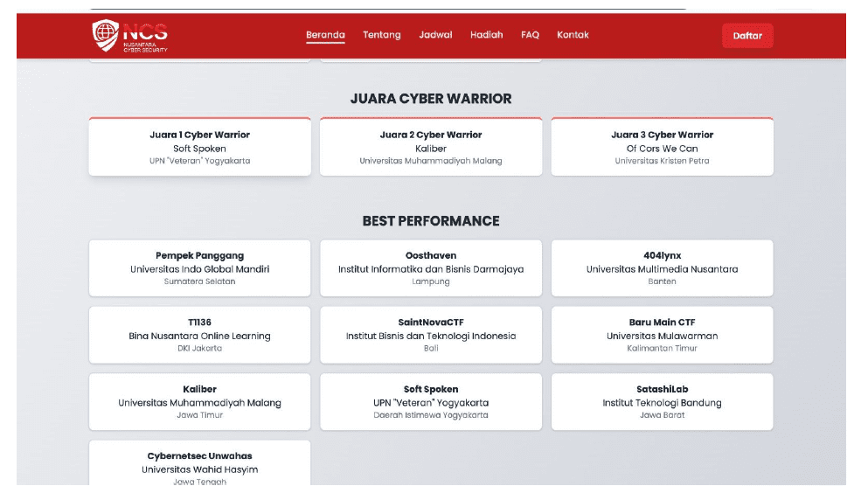Select the Pempek Panggang team card
Screen dimensions: 868x493
tap(199, 268)
